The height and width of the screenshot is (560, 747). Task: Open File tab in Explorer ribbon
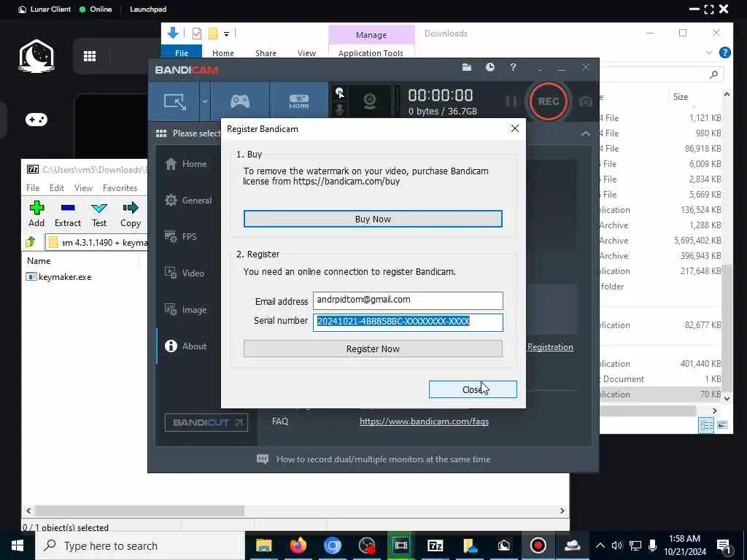182,52
